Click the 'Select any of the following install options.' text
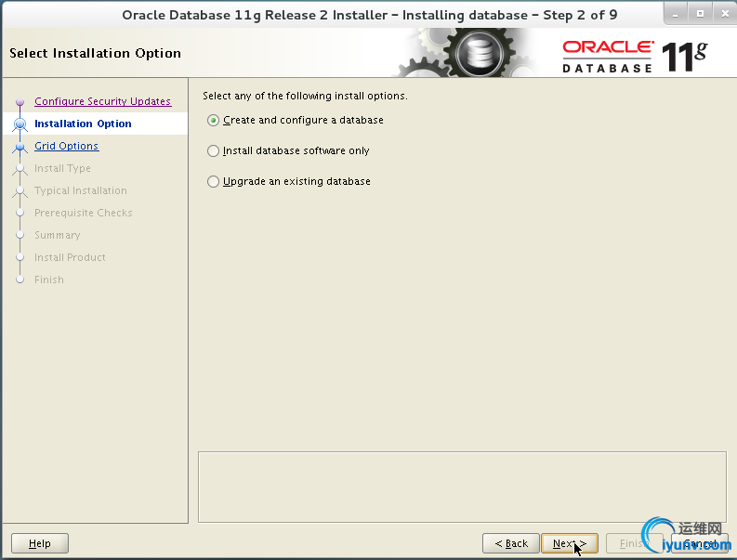737x560 pixels. click(305, 96)
